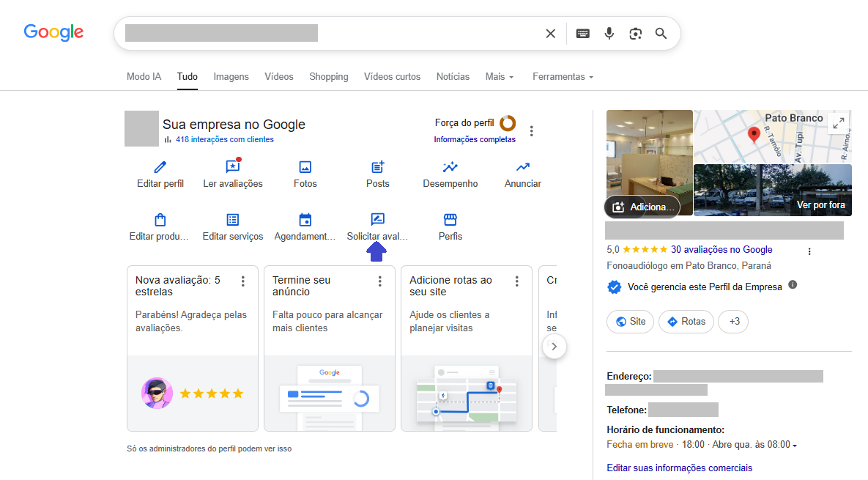Search by image with the camera lens icon
The height and width of the screenshot is (480, 868).
click(x=636, y=34)
